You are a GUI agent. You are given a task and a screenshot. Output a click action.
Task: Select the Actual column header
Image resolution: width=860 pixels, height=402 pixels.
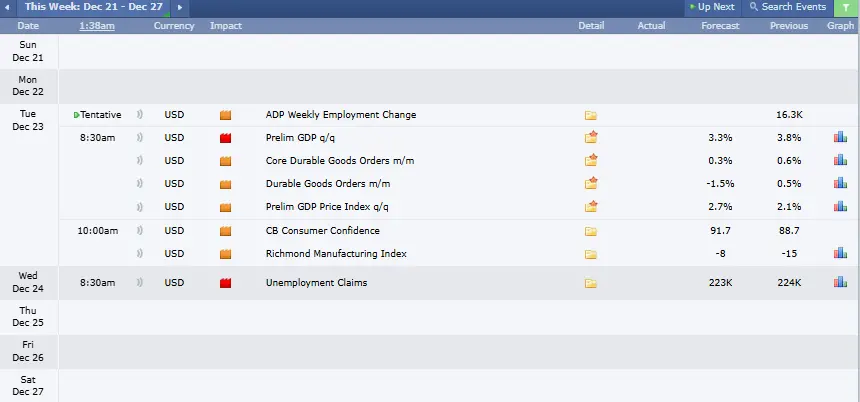[652, 26]
